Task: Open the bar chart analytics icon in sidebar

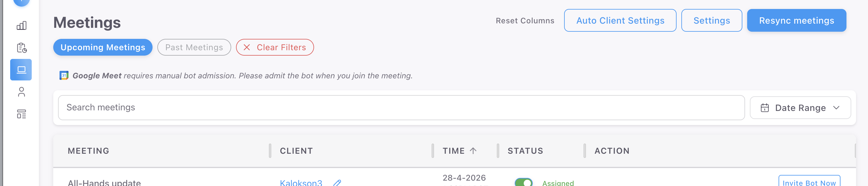Action: click(x=21, y=26)
